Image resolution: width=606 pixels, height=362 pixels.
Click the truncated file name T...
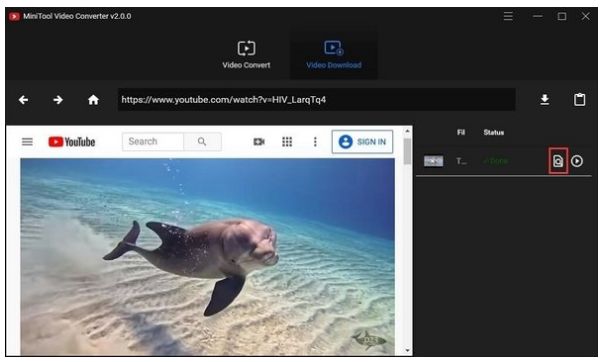[461, 161]
